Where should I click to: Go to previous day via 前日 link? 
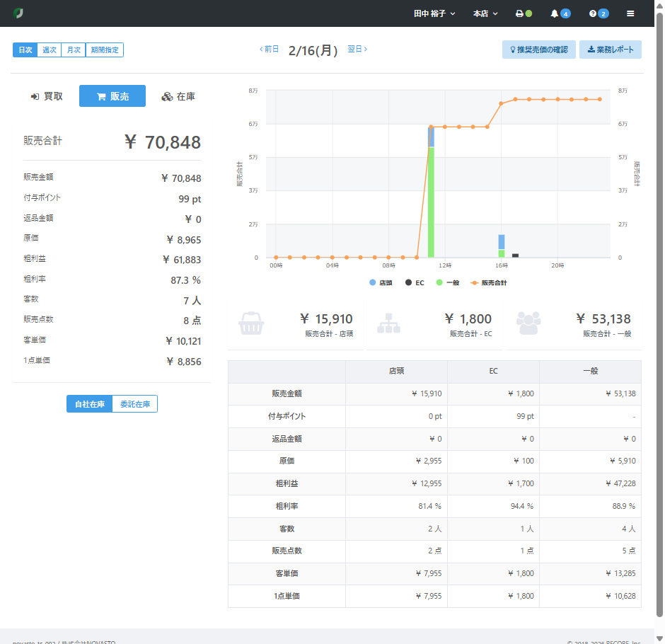point(269,50)
